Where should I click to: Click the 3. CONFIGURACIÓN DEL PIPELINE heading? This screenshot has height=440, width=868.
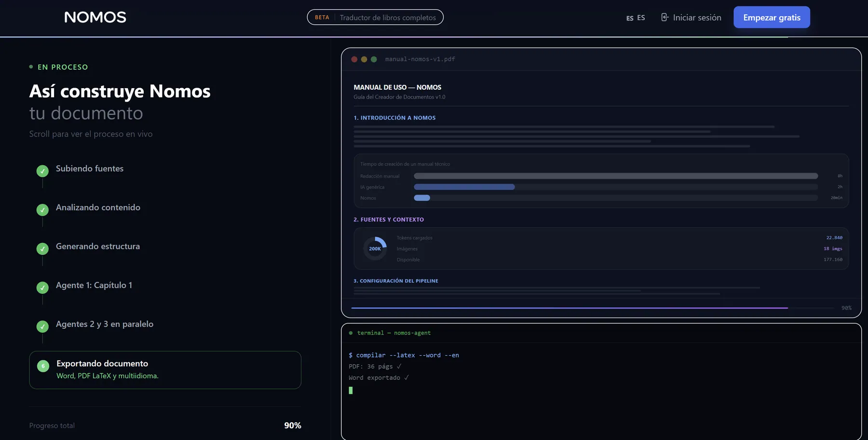tap(396, 281)
